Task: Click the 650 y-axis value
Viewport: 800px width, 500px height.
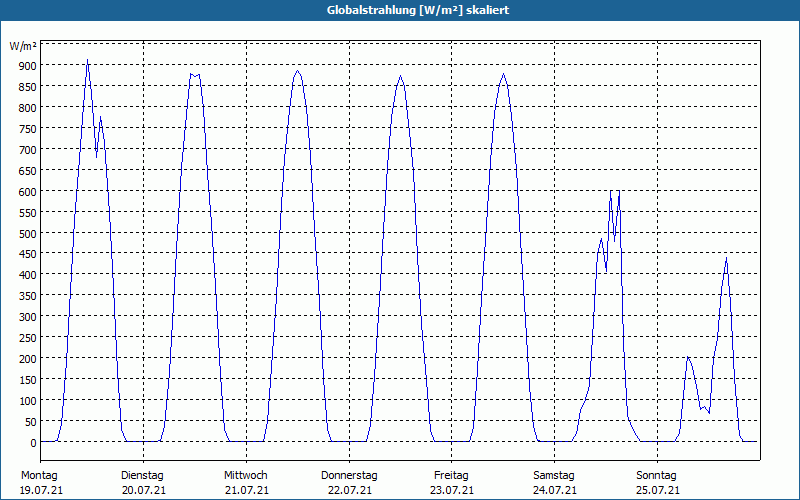Action: coord(28,170)
